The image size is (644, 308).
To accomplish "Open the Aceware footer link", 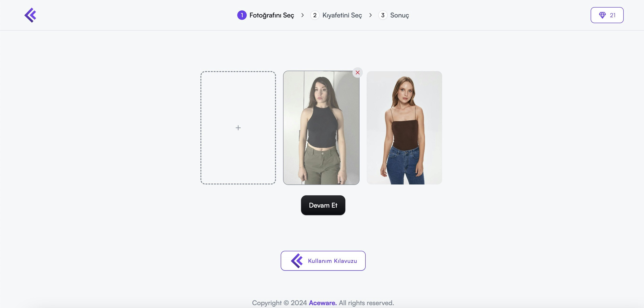I will click(323, 303).
